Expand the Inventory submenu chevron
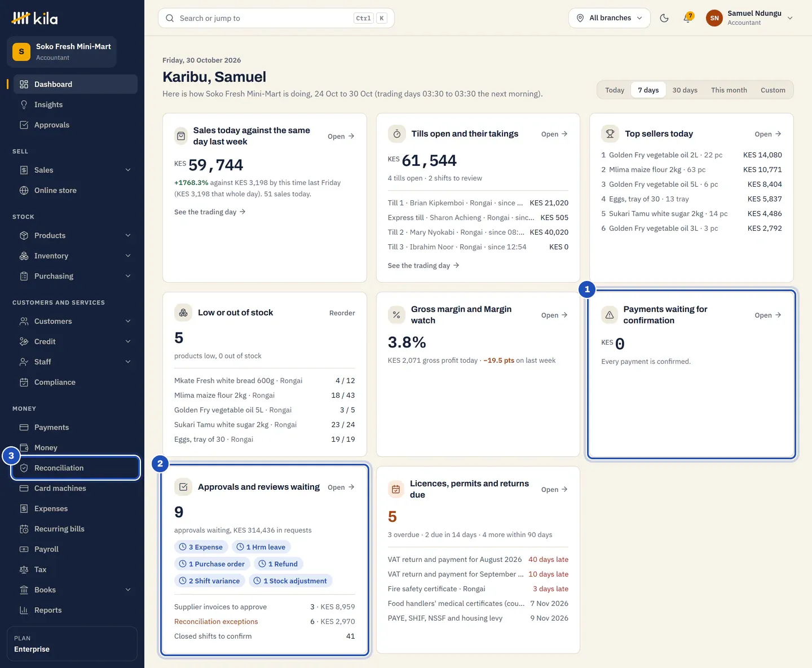Image resolution: width=812 pixels, height=668 pixels. (x=128, y=256)
